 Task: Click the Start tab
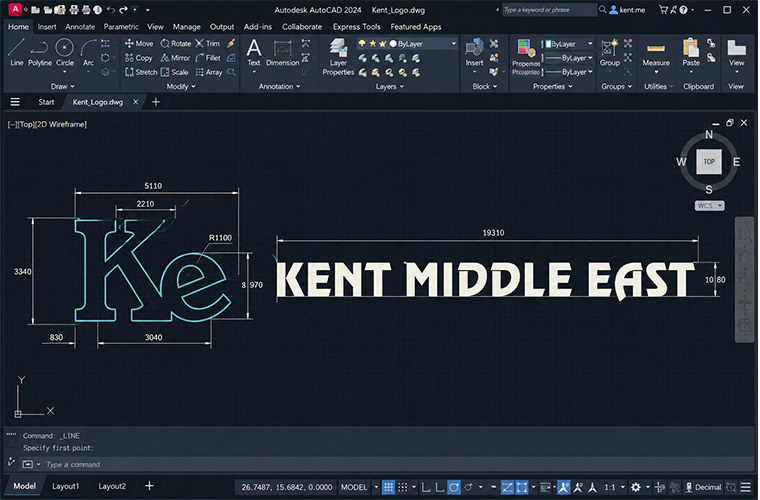click(46, 102)
